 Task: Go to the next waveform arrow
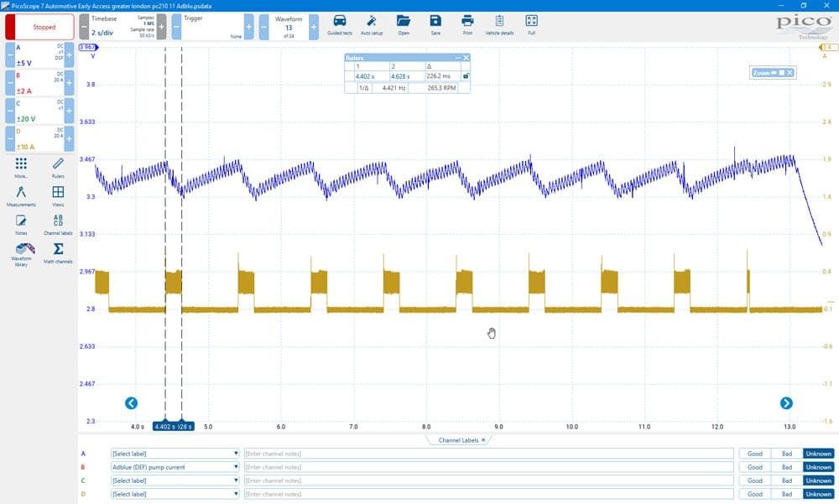786,403
